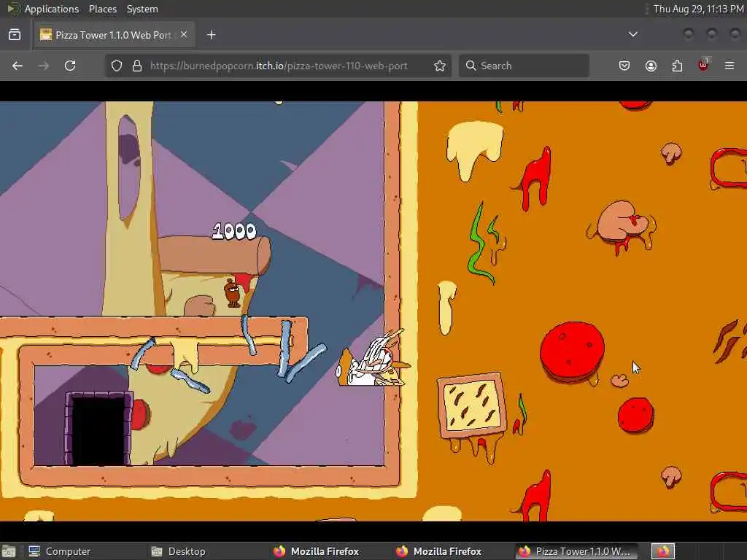The width and height of the screenshot is (747, 560).
Task: Open a new browser tab
Action: [212, 35]
